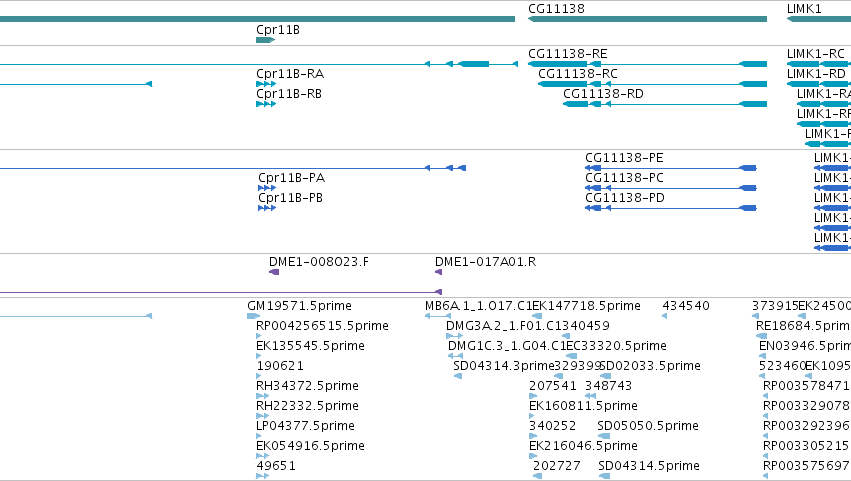
Task: Click the 348743 EST label
Action: pos(608,387)
